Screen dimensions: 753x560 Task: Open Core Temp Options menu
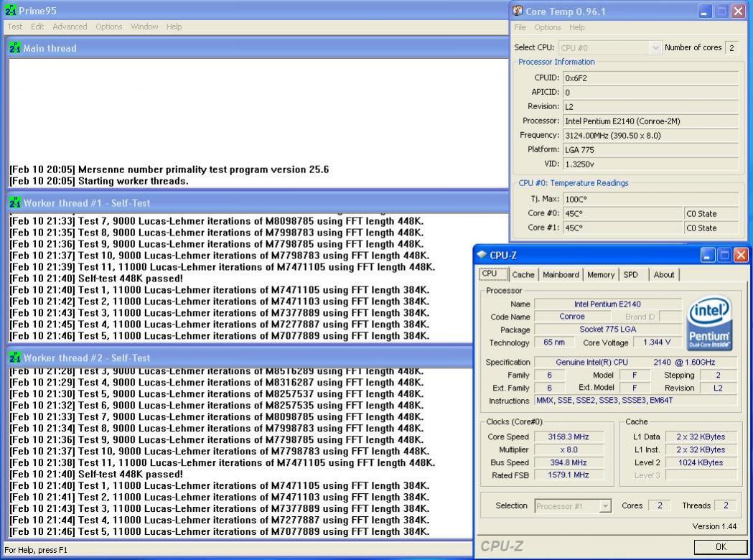pos(548,27)
